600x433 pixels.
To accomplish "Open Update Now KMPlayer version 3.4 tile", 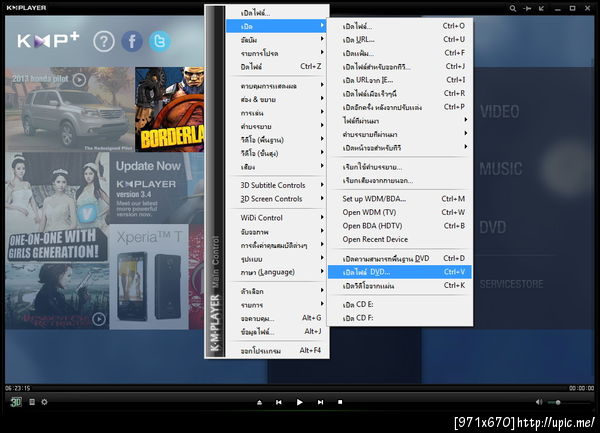I will pos(157,188).
